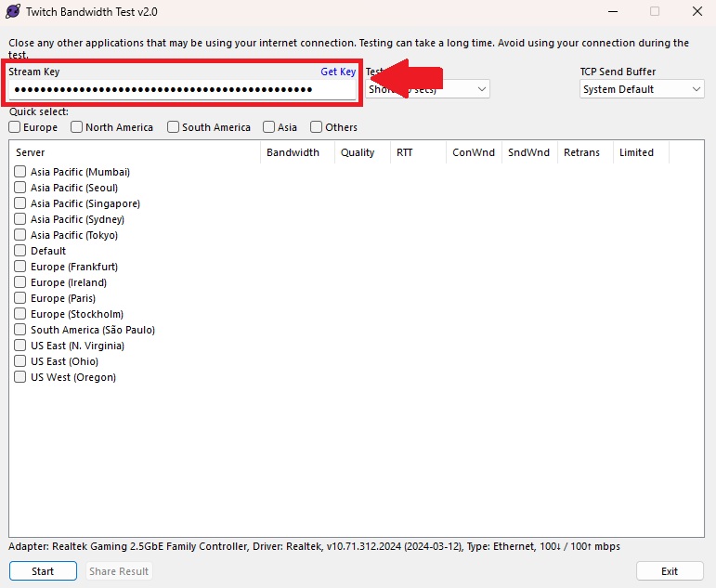716x588 pixels.
Task: Click the Retrans column header
Action: click(x=585, y=152)
